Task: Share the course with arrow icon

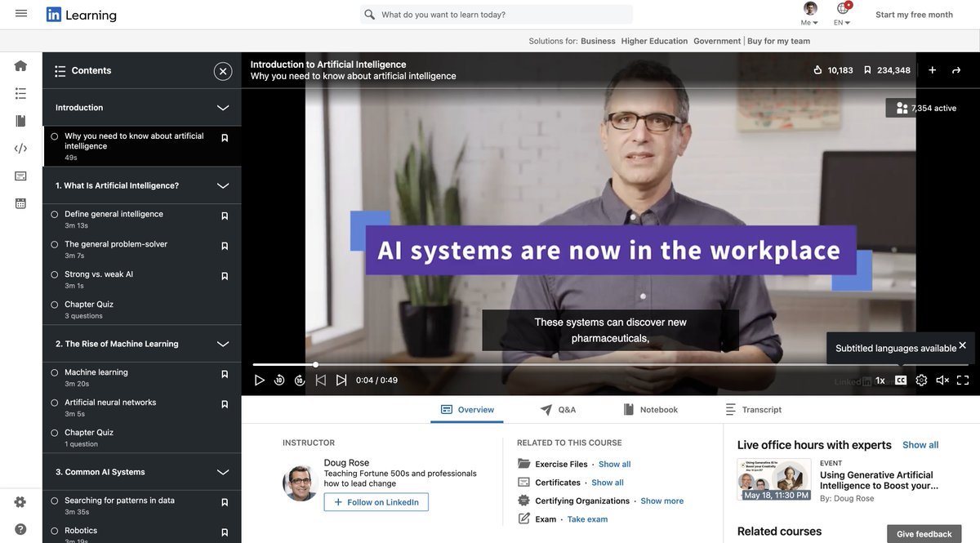Action: (956, 70)
